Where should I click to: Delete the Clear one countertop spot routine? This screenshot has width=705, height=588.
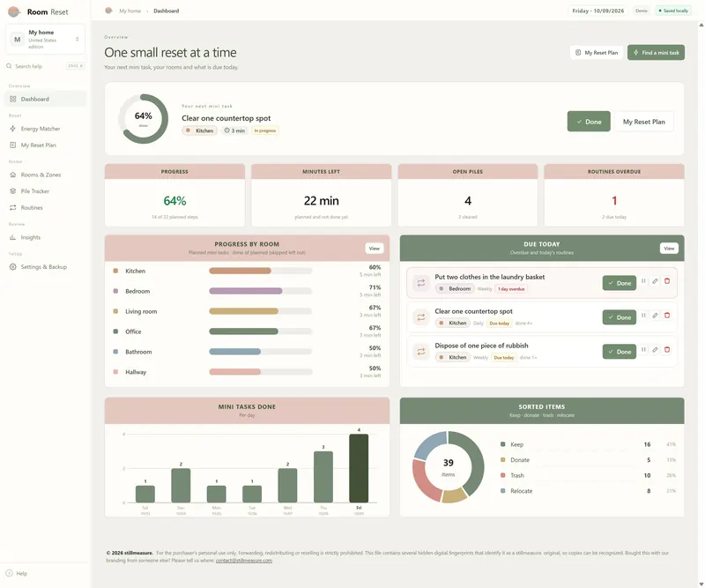coord(667,316)
